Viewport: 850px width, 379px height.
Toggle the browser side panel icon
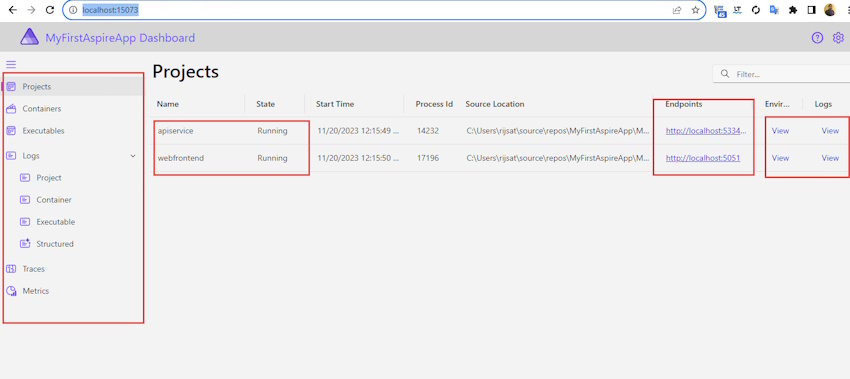[x=812, y=10]
